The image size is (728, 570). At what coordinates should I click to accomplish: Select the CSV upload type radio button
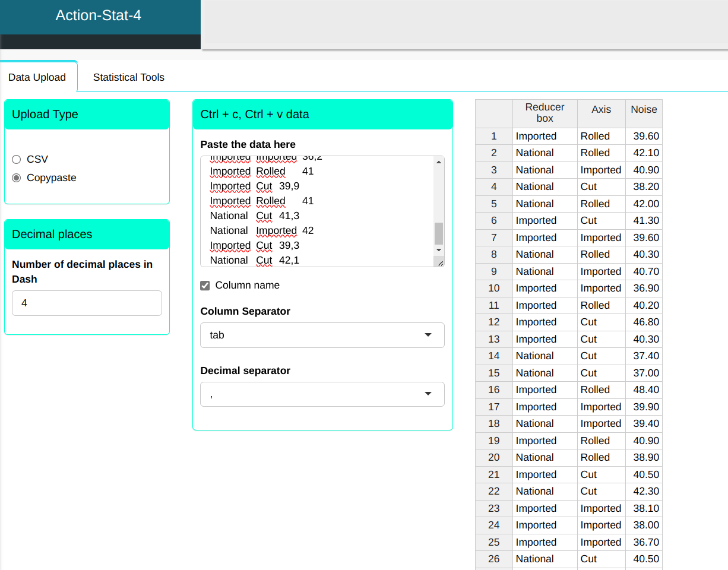tap(17, 159)
